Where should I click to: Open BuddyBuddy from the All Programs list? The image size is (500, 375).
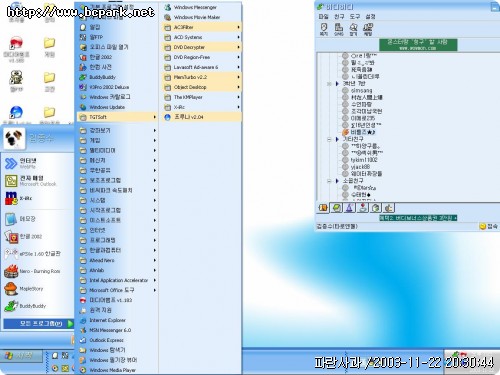click(x=117, y=77)
